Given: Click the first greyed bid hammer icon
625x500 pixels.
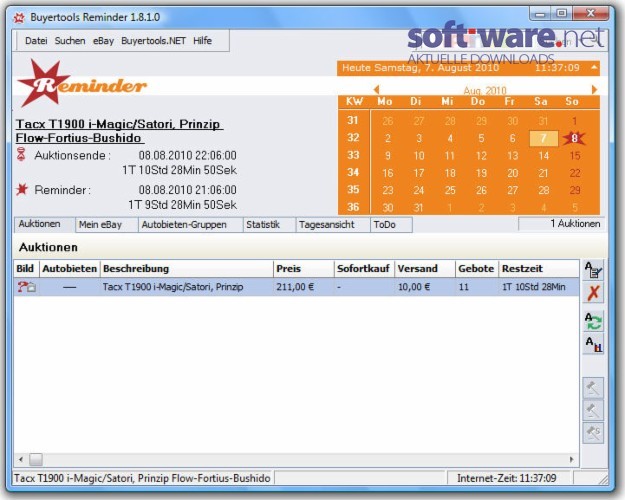Looking at the screenshot, I should pyautogui.click(x=593, y=388).
